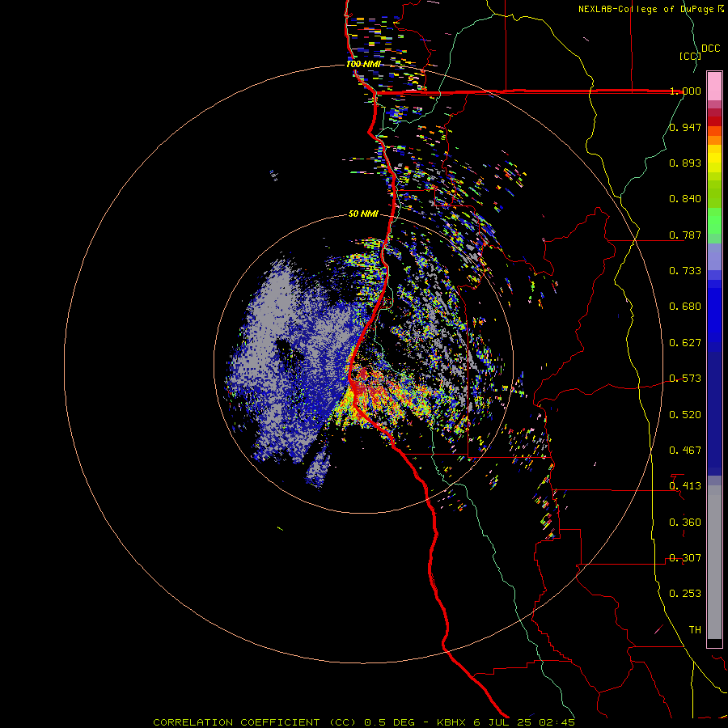Click the 0.5 DEG text in the caption
The image size is (728, 728).
(x=391, y=722)
